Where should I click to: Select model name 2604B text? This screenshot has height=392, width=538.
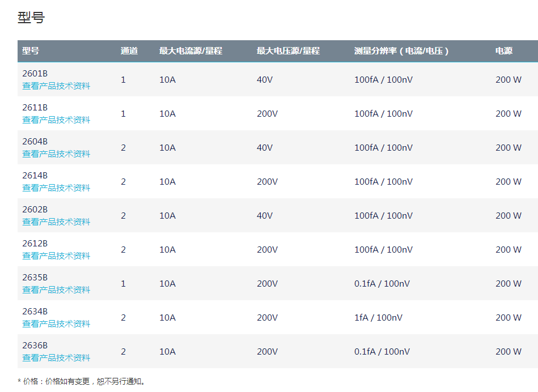click(35, 141)
